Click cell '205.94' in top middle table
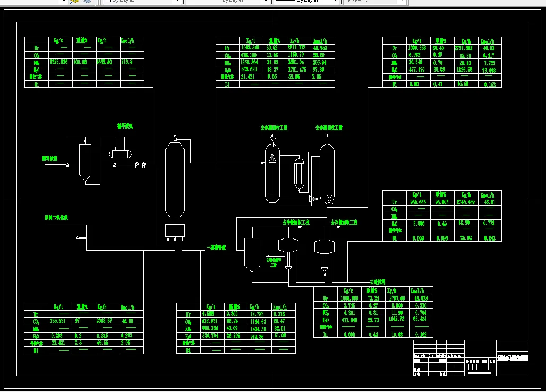Viewport: 546px width, 392px height. pyautogui.click(x=319, y=63)
